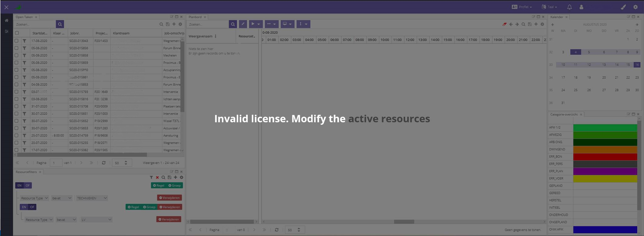Click the plus icon in Resourcefilters toolbar
The width and height of the screenshot is (644, 236).
pos(176,177)
